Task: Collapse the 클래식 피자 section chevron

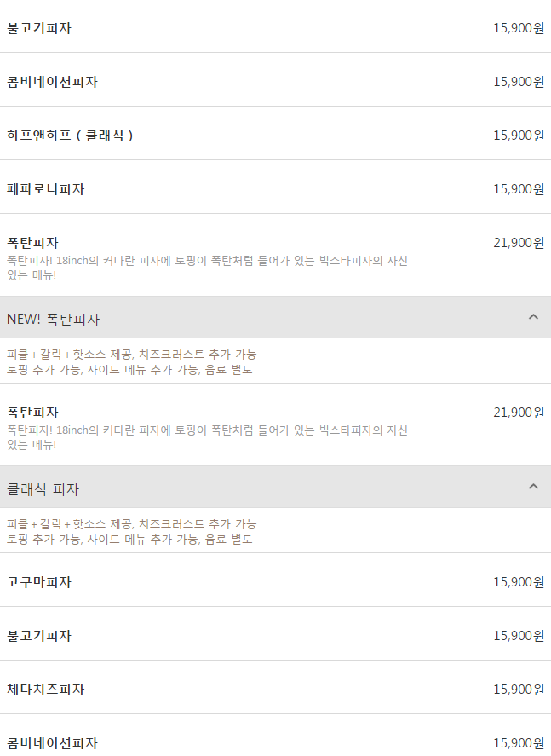Action: (533, 487)
